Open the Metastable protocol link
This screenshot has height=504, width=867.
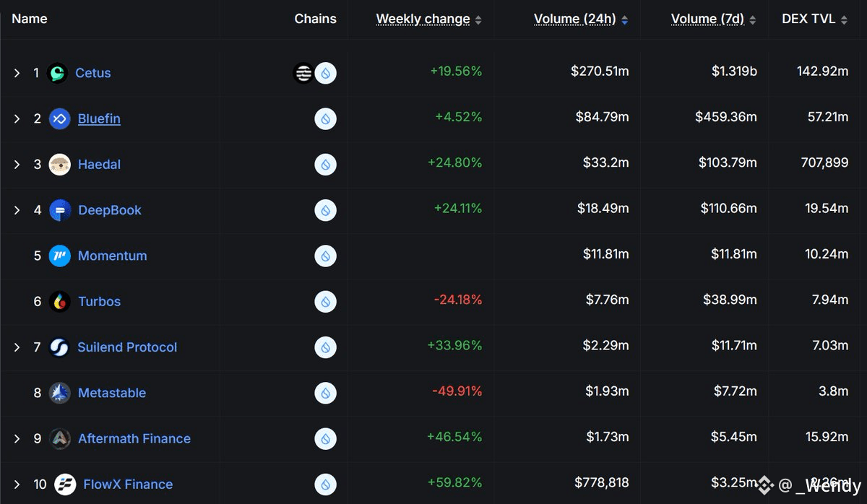coord(112,393)
